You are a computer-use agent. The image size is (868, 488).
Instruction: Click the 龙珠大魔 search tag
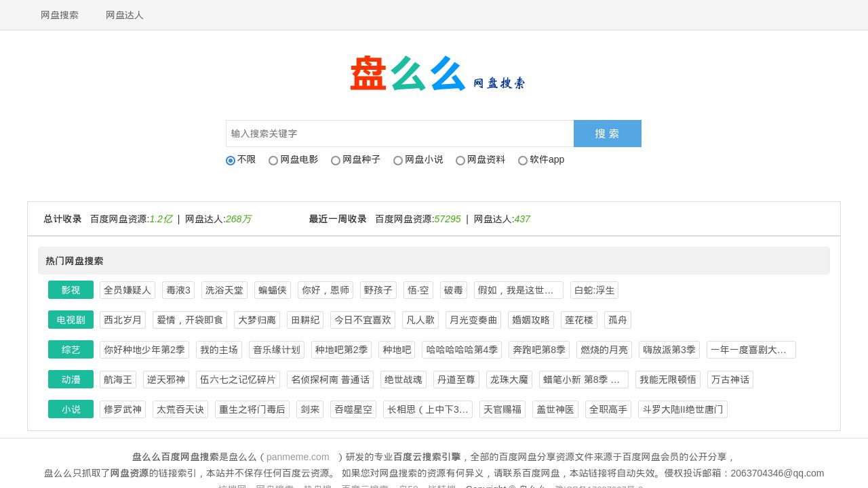(x=509, y=380)
